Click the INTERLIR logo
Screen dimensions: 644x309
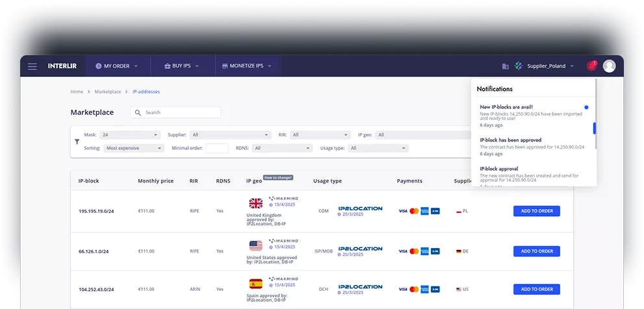click(62, 66)
